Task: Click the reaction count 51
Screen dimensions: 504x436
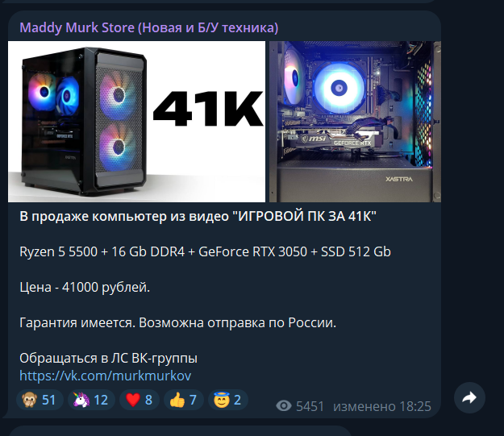Action: coord(49,400)
